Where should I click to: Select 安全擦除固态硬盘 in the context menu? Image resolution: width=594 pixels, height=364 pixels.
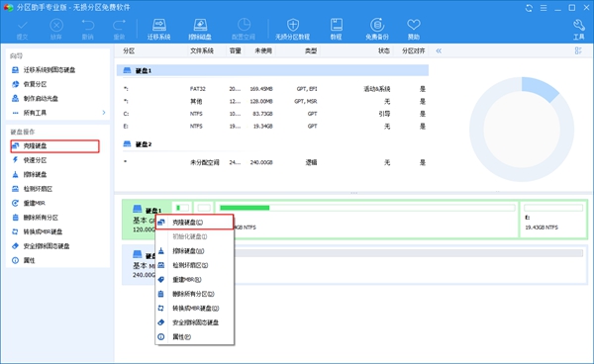click(x=195, y=322)
